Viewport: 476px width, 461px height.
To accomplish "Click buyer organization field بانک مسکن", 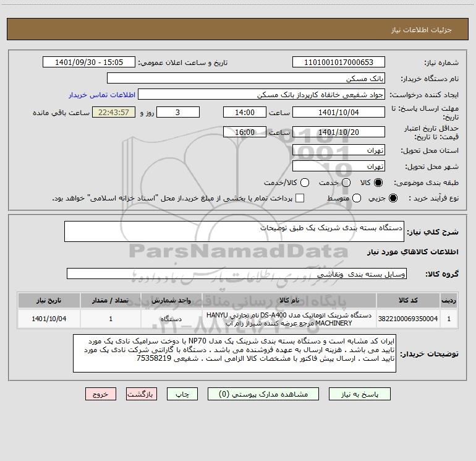I will pos(246,78).
